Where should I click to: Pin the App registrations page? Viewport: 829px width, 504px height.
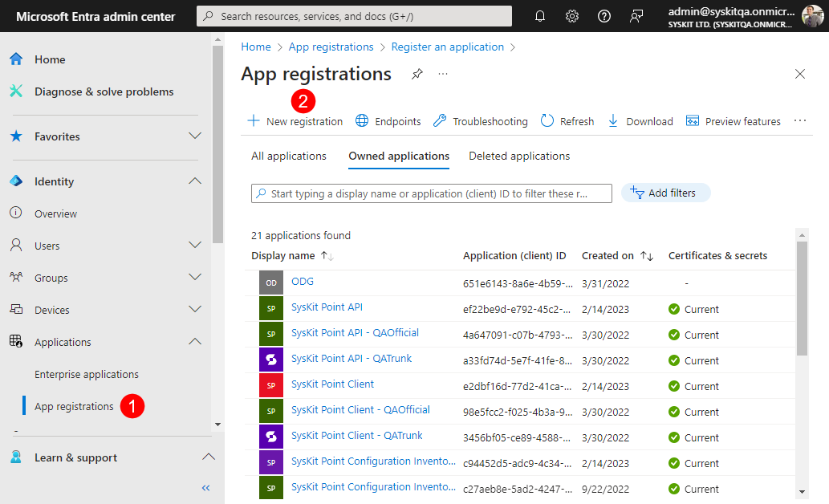[x=417, y=74]
